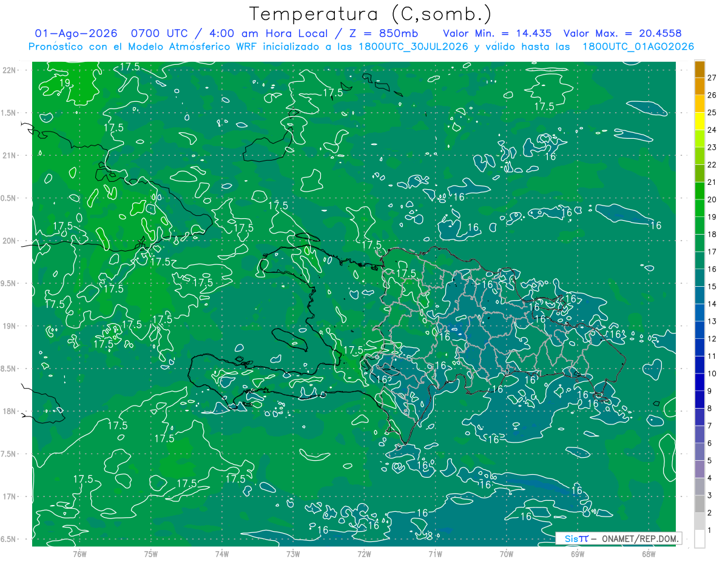Screen dimensions: 728x562
Task: Pick the lime green swatch between 22 and 23
Action: (699, 156)
